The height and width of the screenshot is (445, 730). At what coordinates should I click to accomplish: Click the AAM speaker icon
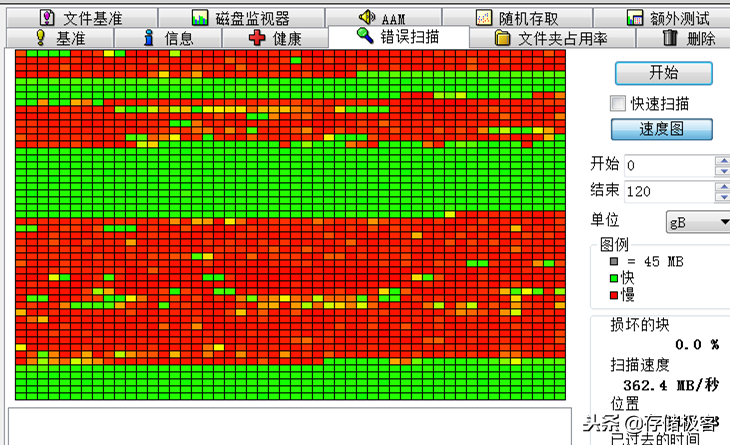pos(367,17)
